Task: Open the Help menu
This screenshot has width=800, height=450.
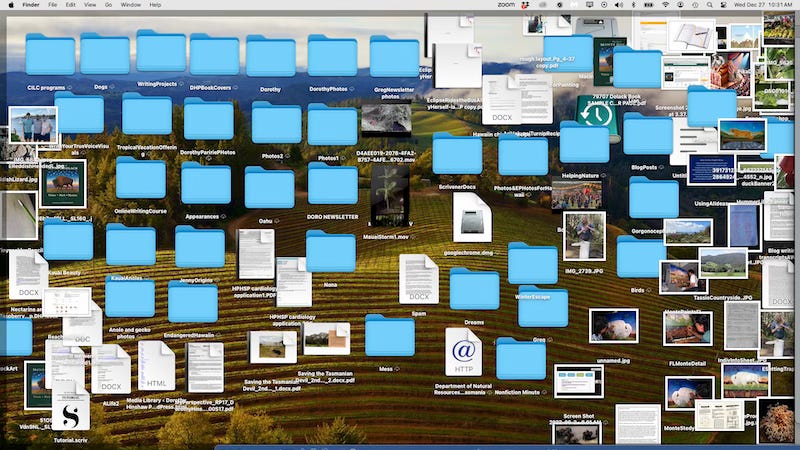Action: [155, 5]
